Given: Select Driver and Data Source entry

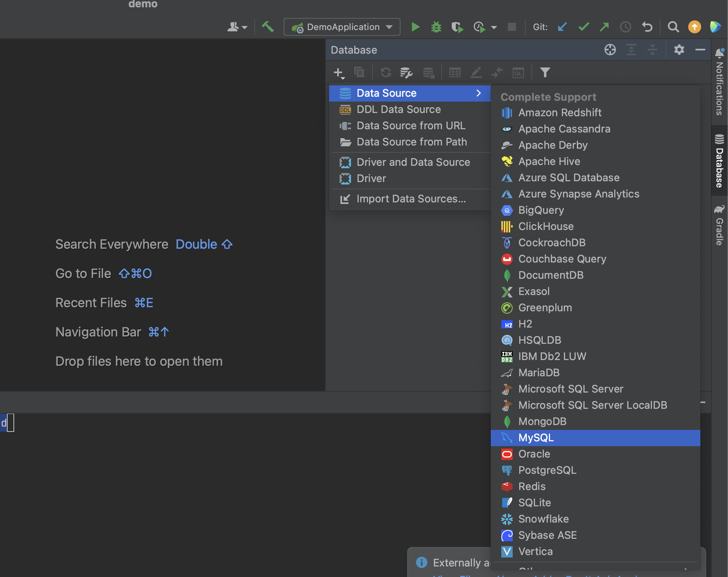Looking at the screenshot, I should point(410,162).
